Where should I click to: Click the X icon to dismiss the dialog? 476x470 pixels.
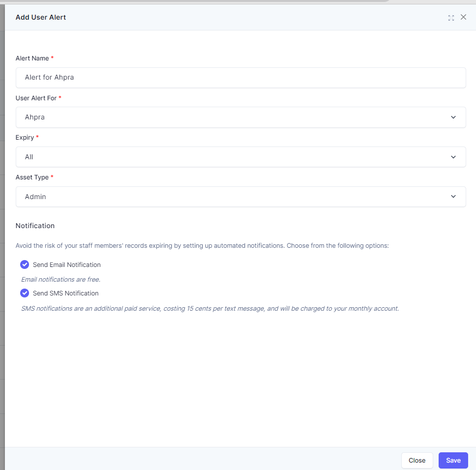point(463,17)
